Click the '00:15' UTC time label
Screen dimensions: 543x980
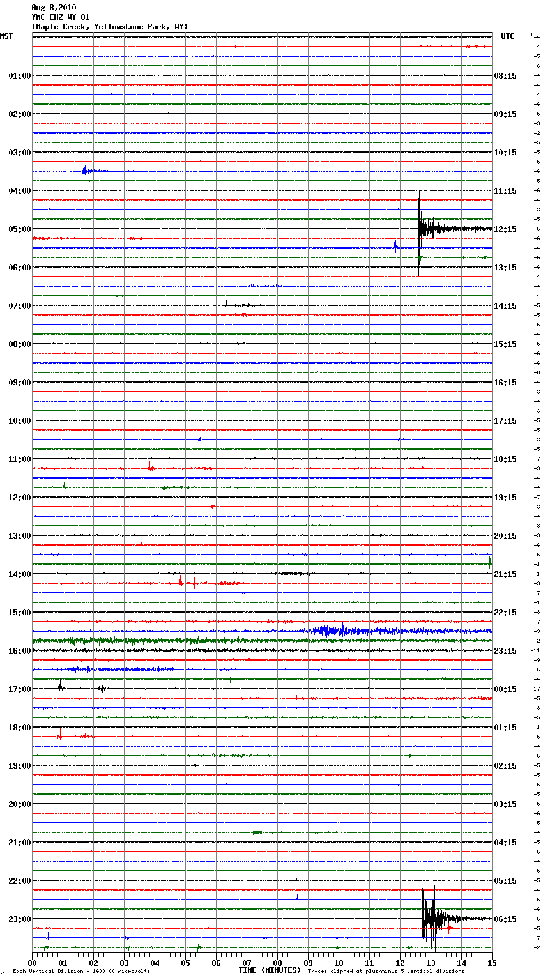coord(505,689)
